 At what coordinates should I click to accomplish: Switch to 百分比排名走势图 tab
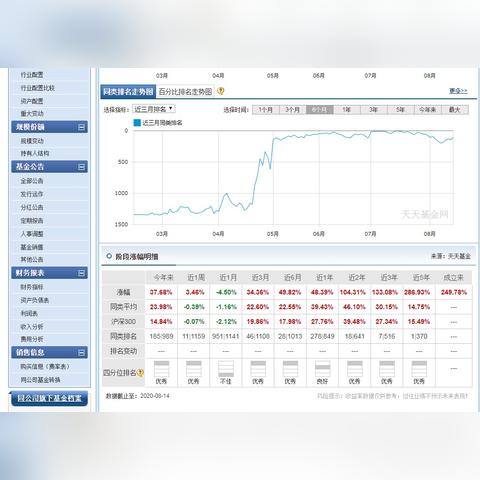tap(185, 91)
